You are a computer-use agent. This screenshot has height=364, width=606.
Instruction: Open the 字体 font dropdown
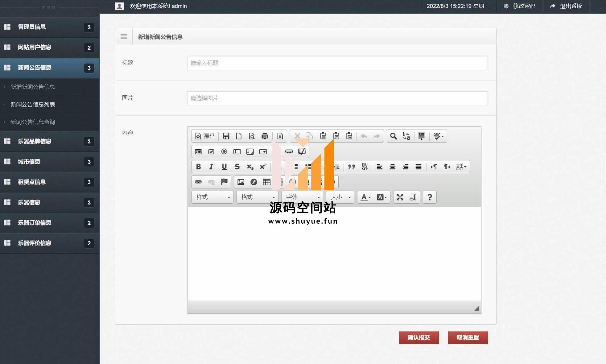(x=302, y=197)
